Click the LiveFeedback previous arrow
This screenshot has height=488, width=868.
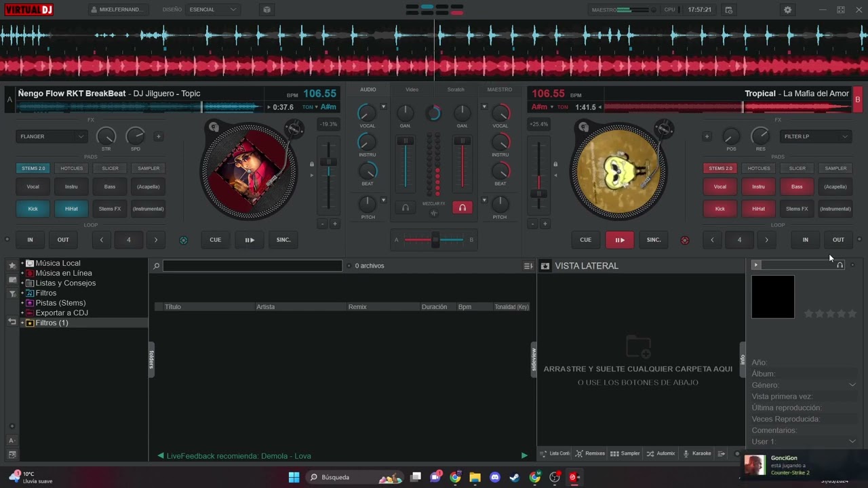[x=161, y=456]
